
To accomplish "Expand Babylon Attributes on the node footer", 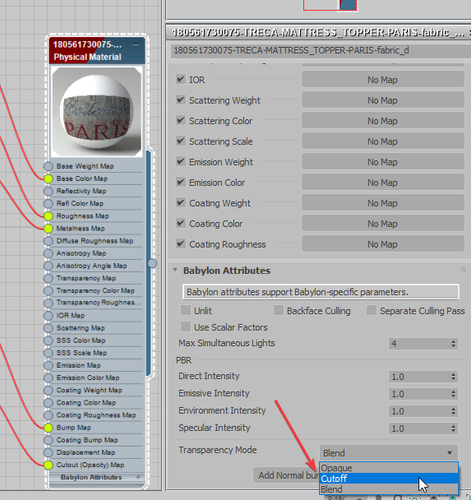I will coord(138,477).
